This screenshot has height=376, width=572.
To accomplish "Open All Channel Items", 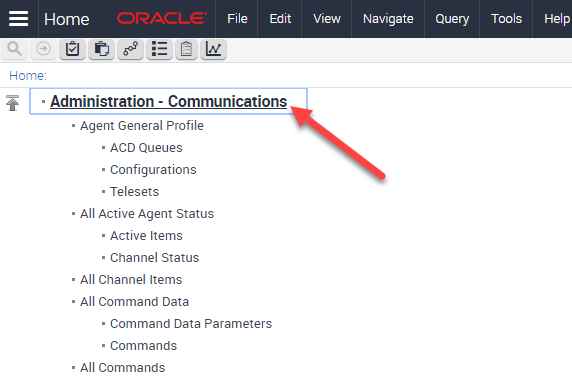I will coord(131,280).
